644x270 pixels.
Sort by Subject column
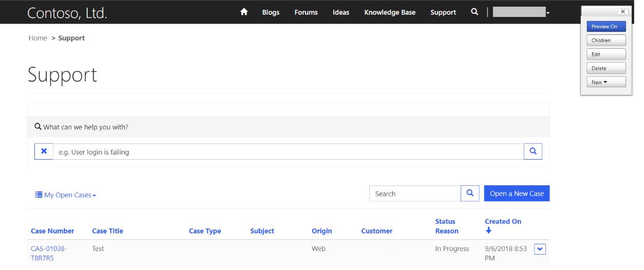point(262,231)
